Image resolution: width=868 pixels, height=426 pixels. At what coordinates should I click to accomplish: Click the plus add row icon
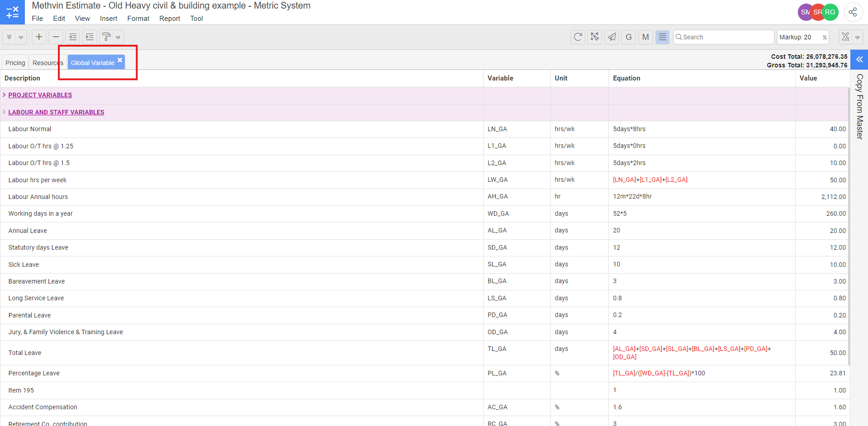point(39,37)
